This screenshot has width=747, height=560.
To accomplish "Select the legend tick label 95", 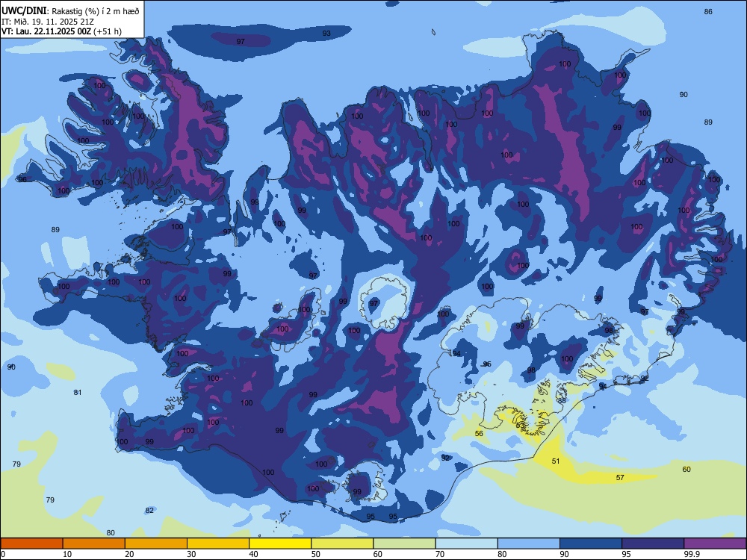I will coord(626,554).
